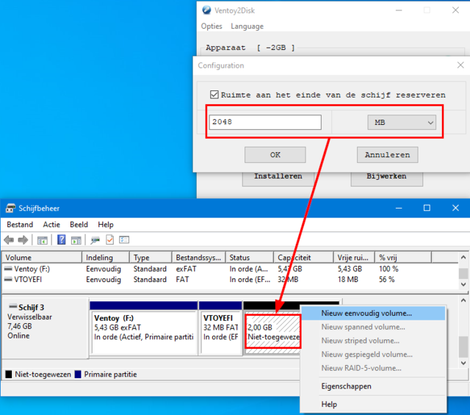Screen dimensions: 470x415
Task: Click the Forward arrow in Schijfbeheer toolbar
Action: (23, 240)
